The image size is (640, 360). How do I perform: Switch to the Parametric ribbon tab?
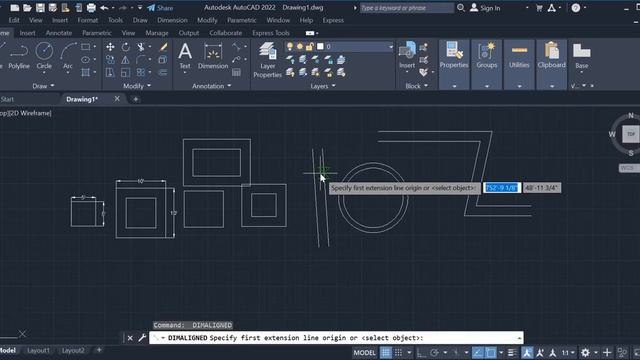[x=97, y=33]
